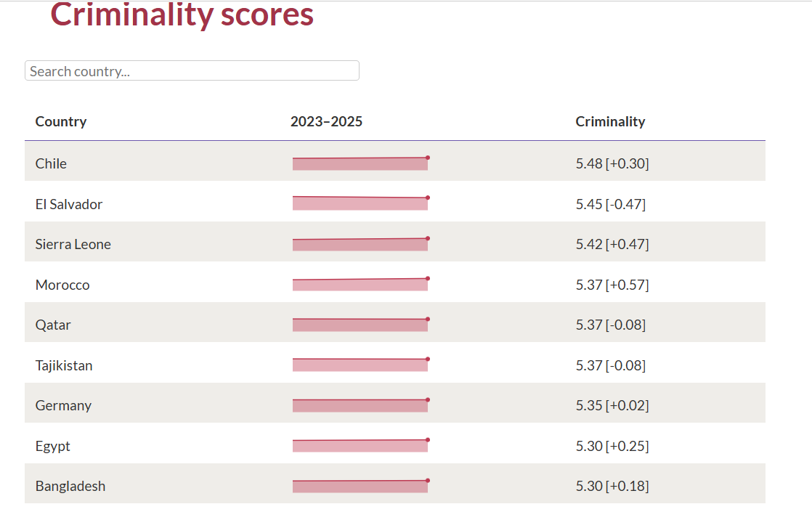Sort by the Country column header
The width and height of the screenshot is (812, 512).
(x=61, y=121)
